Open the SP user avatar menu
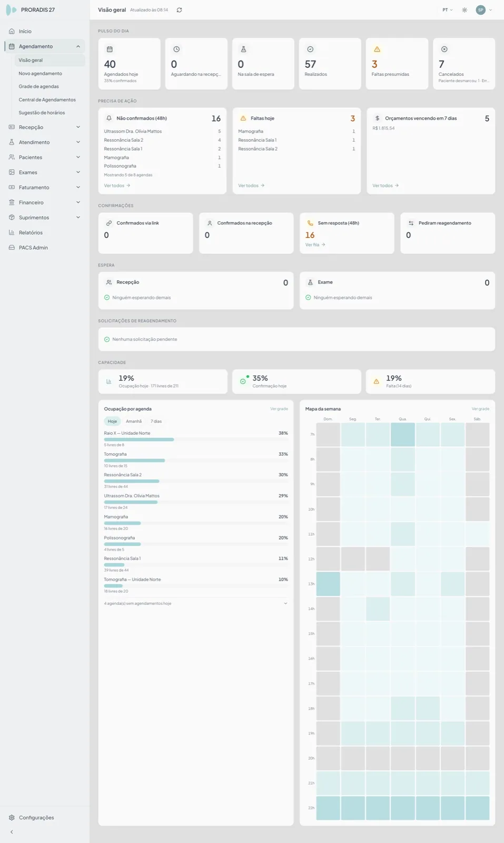The width and height of the screenshot is (504, 843). [x=483, y=10]
